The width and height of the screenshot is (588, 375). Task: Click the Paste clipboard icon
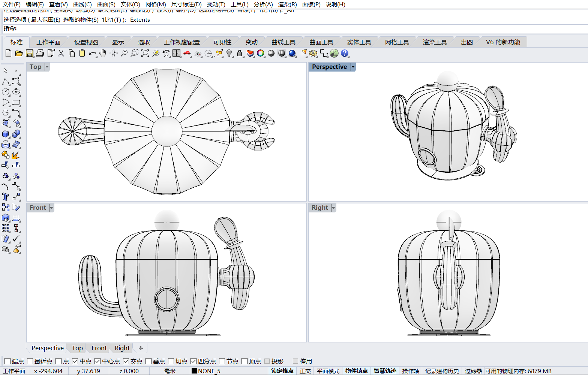[82, 54]
